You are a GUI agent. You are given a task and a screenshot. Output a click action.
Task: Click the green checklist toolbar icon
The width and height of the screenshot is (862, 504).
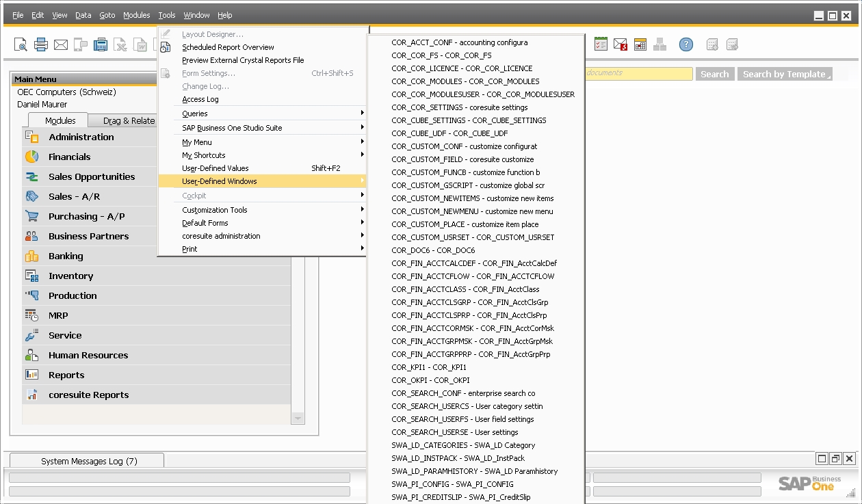click(x=601, y=44)
